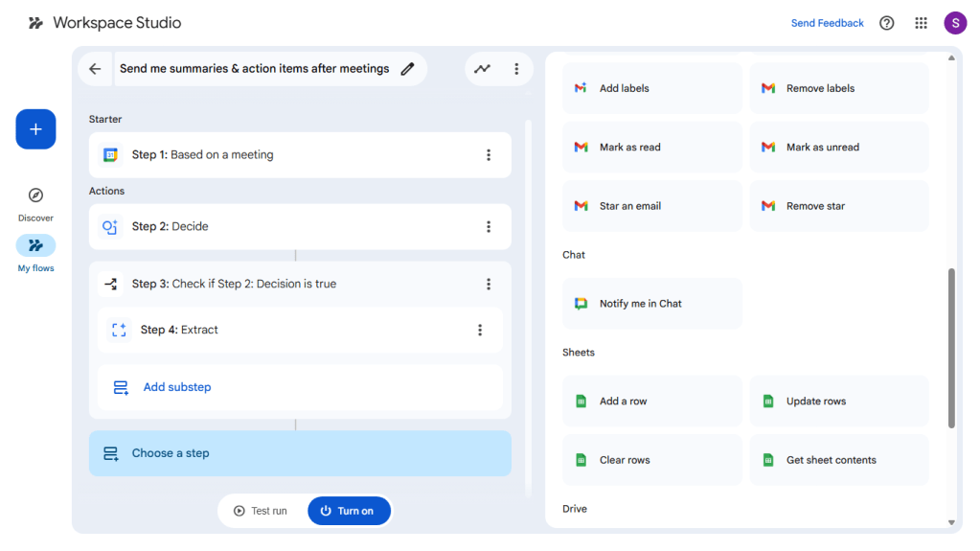Image resolution: width=980 pixels, height=551 pixels.
Task: Choose the Add a row Sheets action
Action: [651, 401]
